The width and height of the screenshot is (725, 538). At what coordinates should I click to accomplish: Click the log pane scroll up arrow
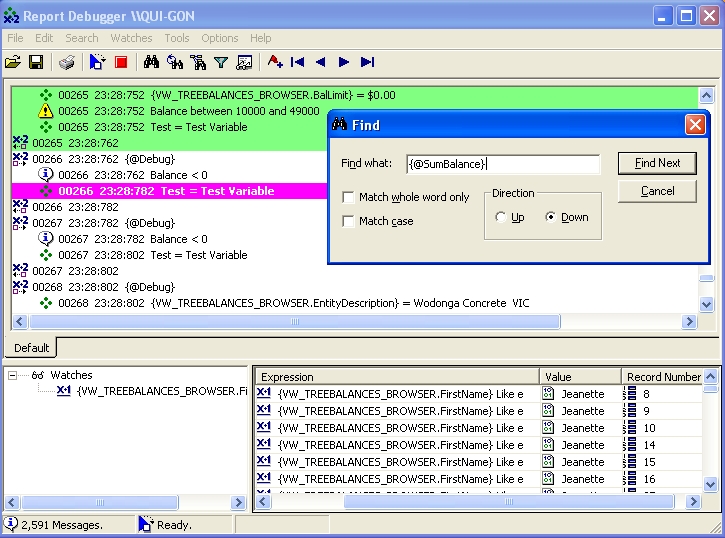707,95
